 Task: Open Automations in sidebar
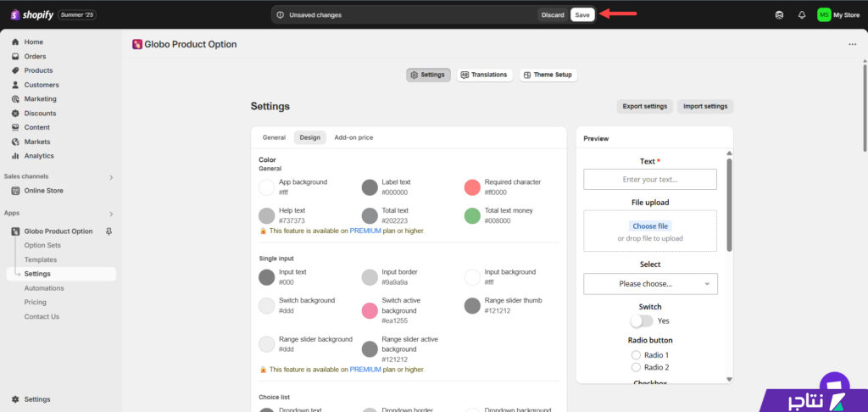[x=44, y=288]
